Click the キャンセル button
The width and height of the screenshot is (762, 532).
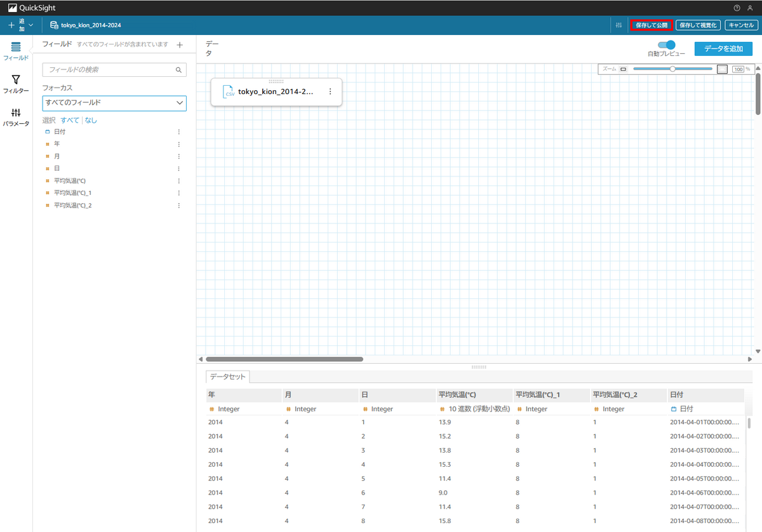click(741, 25)
